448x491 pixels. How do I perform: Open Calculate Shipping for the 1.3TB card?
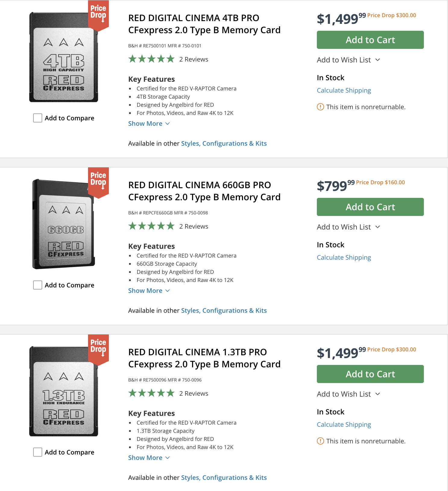(344, 425)
